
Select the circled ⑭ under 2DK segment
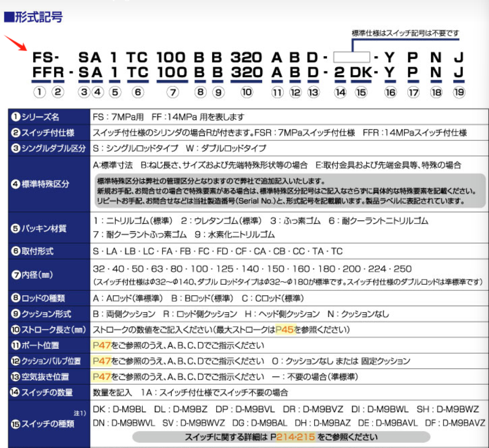point(340,92)
